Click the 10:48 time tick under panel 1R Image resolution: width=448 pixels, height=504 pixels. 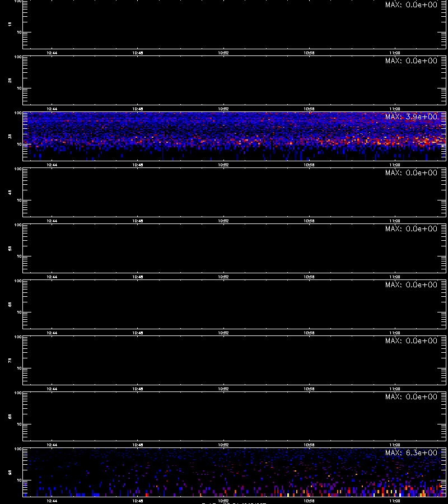tap(138, 53)
